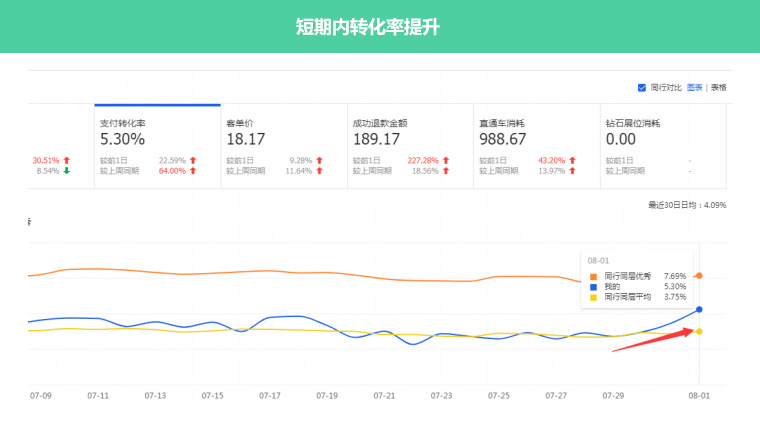Click yellow 同行同层平均 legend swatch
This screenshot has height=430, width=760.
pos(593,296)
